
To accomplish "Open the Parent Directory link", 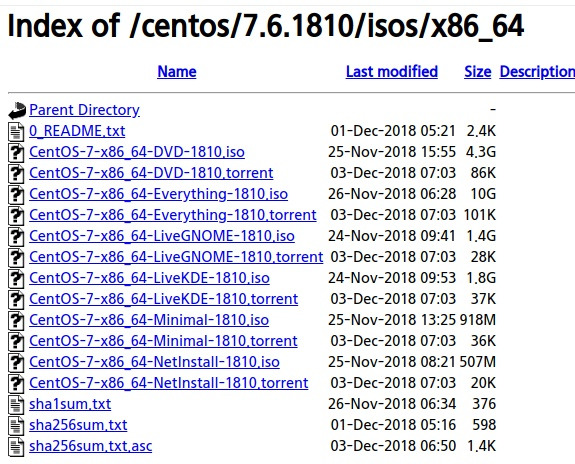I will tap(84, 110).
